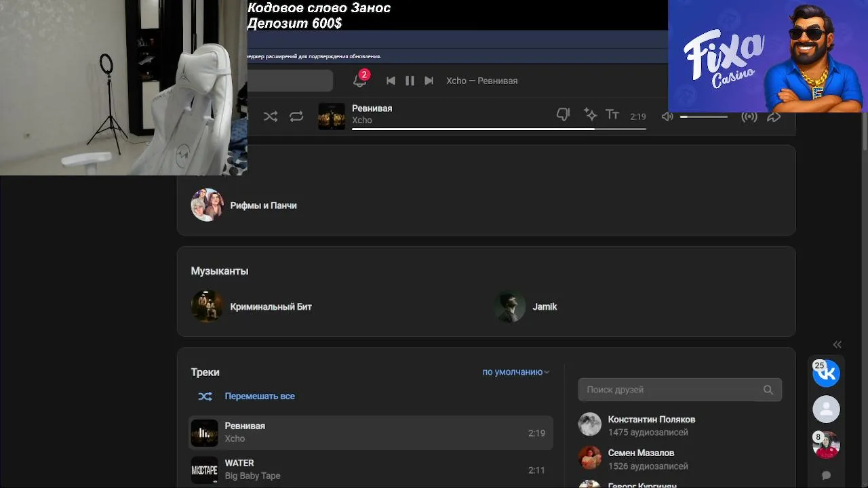Open the musician Криминальный Бит
Image resolution: width=868 pixels, height=488 pixels.
(271, 306)
